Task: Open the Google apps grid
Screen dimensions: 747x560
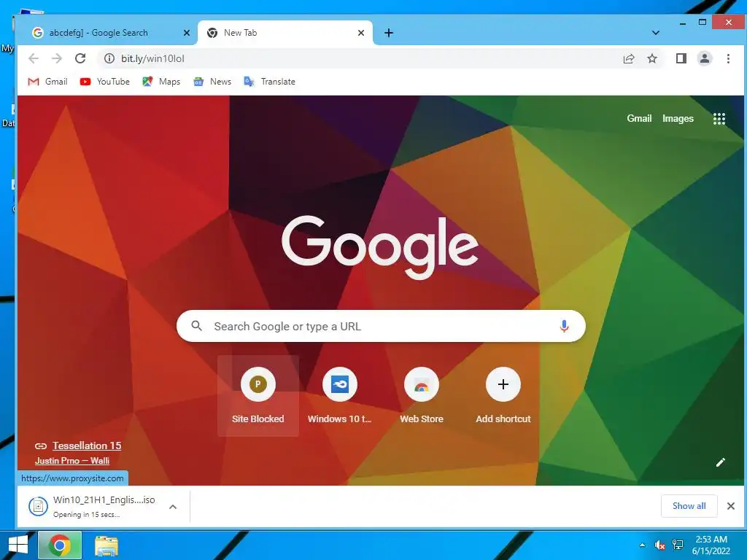Action: pyautogui.click(x=719, y=119)
